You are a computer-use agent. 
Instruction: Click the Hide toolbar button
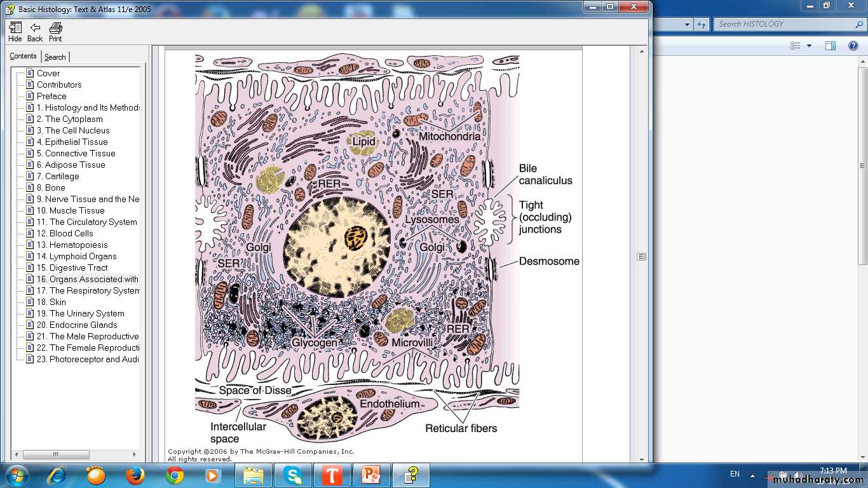pos(15,32)
